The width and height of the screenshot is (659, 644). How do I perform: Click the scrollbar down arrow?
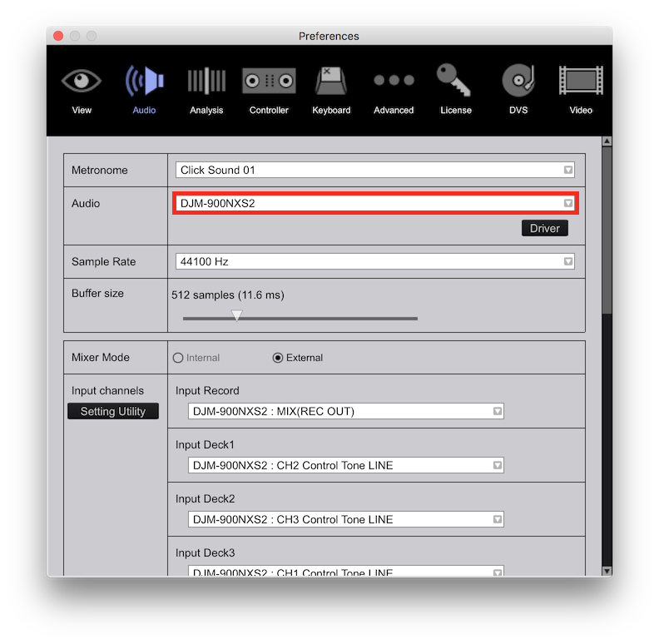coord(607,571)
